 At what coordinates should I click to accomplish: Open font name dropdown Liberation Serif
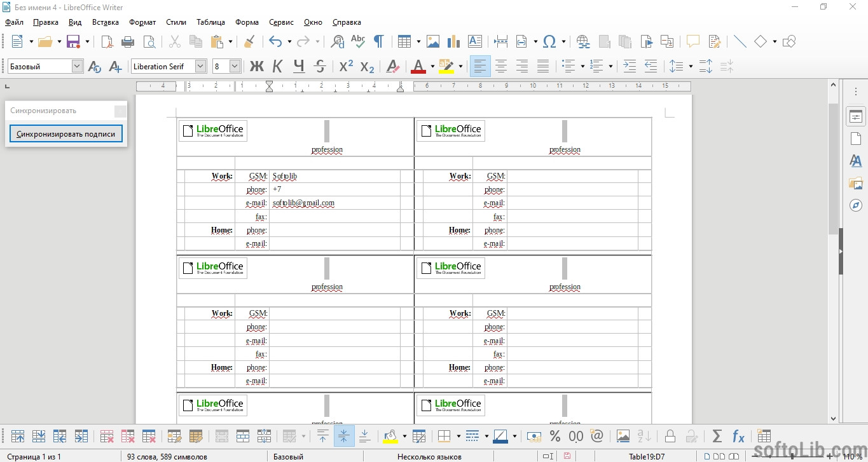tap(200, 66)
